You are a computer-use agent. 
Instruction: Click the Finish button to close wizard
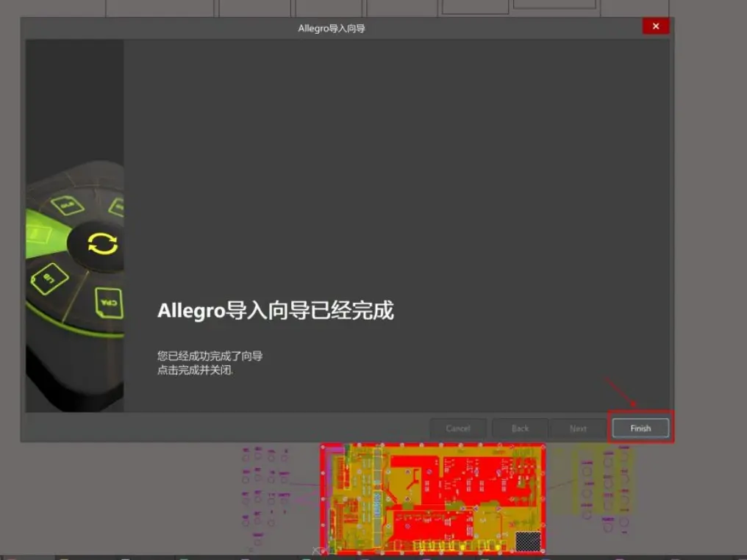(x=640, y=428)
